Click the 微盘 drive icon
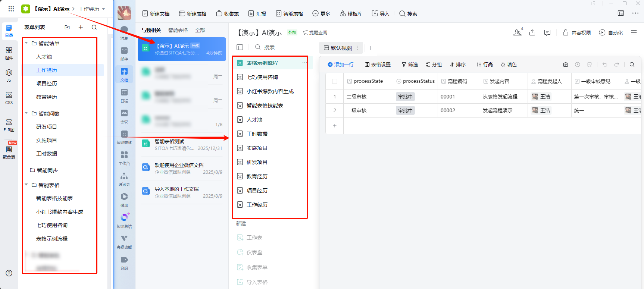The height and width of the screenshot is (289, 644). click(x=124, y=199)
